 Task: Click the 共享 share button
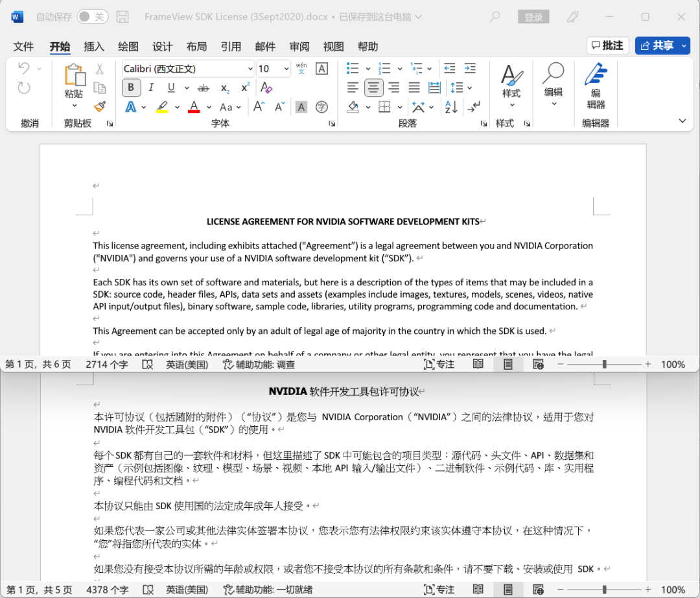tap(657, 45)
